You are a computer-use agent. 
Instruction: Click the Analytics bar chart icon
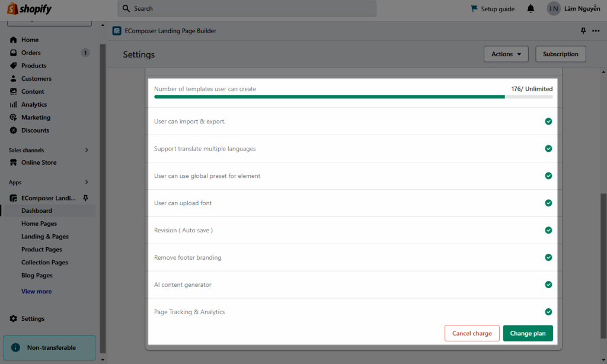point(14,104)
